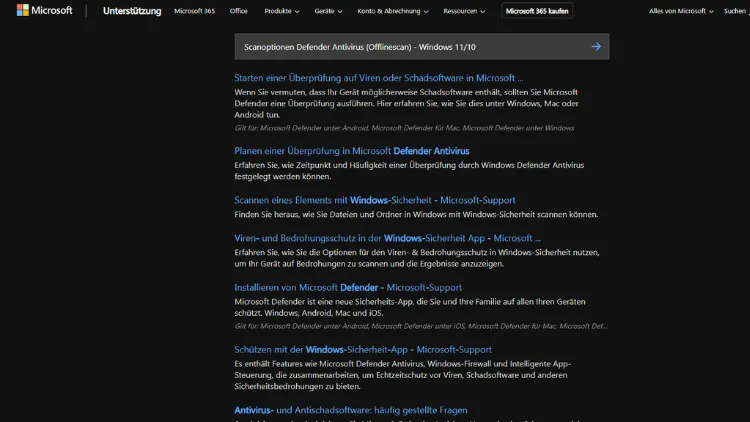750x422 pixels.
Task: Open result Installieren von Microsoft Defender
Action: click(348, 288)
